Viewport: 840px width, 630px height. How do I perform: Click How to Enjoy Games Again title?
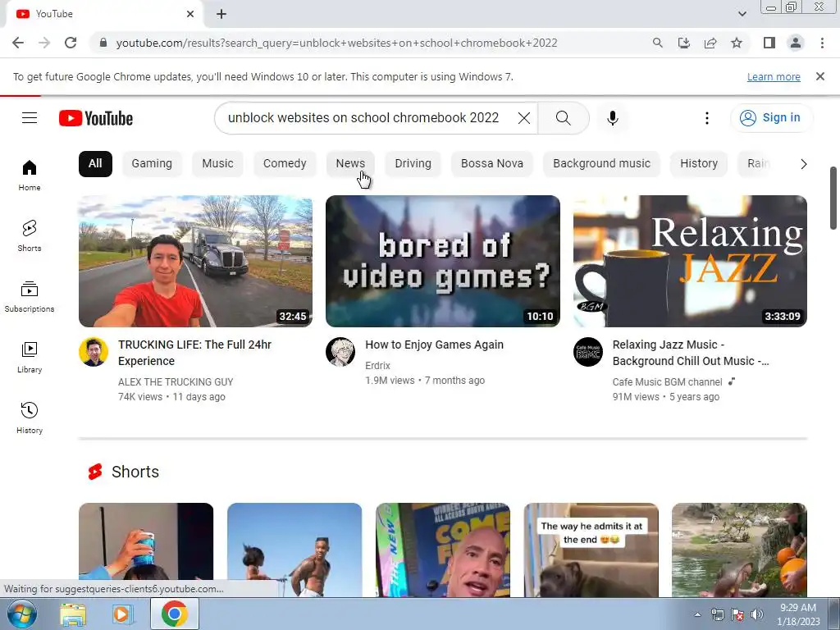point(435,345)
